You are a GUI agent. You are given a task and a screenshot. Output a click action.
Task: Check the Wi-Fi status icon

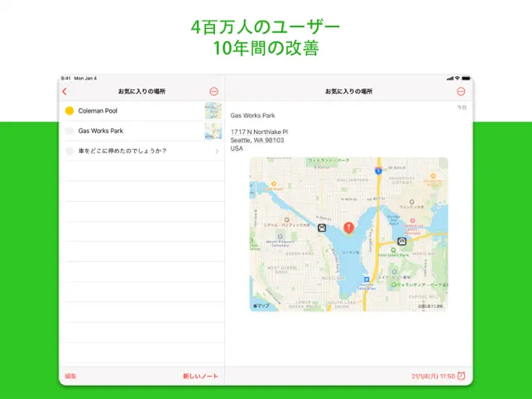[458, 79]
